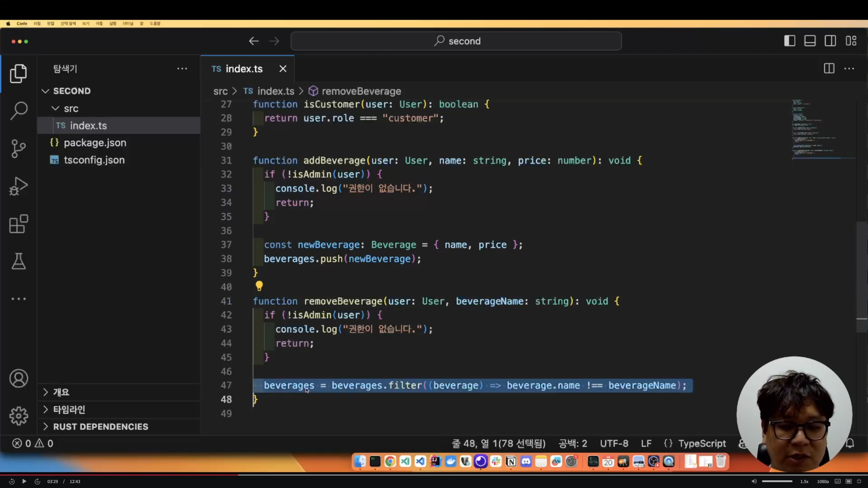Open the Manage gear settings
The width and height of the screenshot is (868, 488).
pos(19,416)
